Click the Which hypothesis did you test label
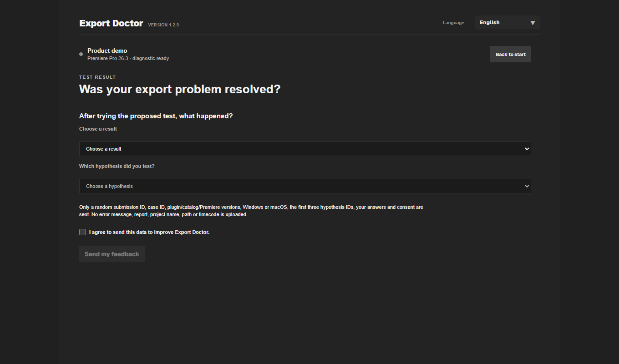This screenshot has width=619, height=364. tap(117, 166)
